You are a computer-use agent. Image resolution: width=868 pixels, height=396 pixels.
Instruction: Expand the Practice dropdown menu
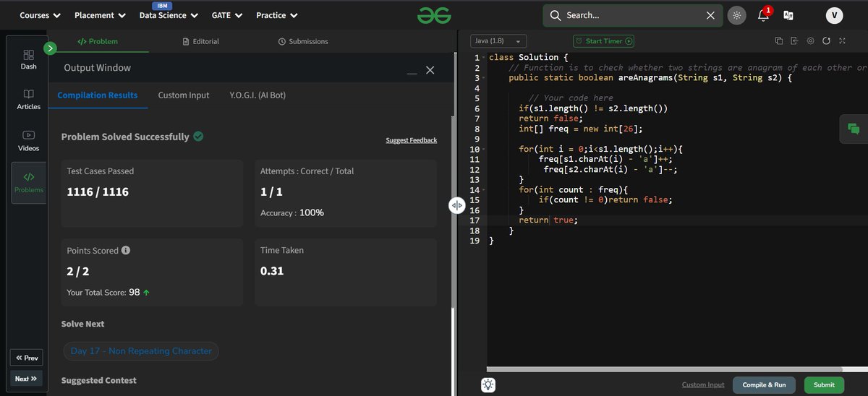pyautogui.click(x=277, y=15)
